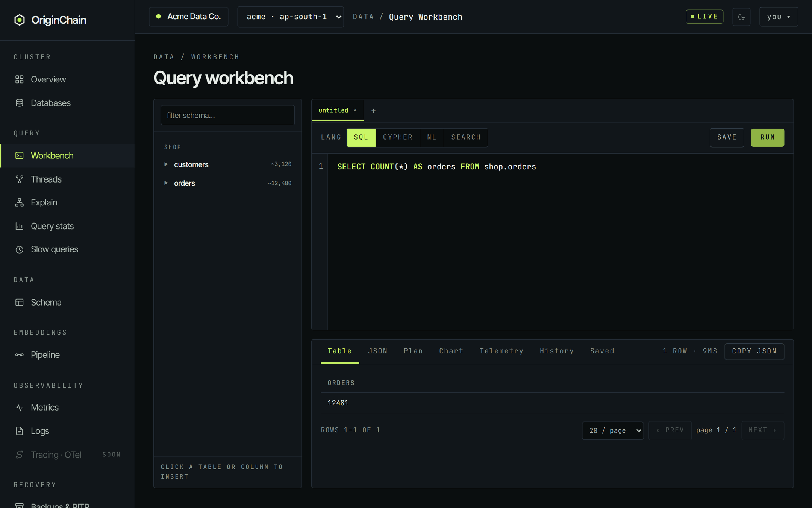Switch to the History results tab
The width and height of the screenshot is (812, 508).
557,351
